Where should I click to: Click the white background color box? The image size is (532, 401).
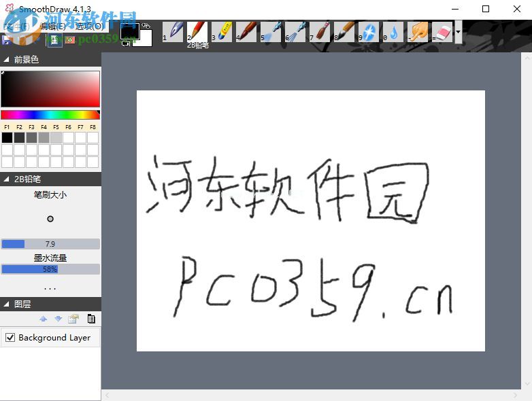point(146,38)
